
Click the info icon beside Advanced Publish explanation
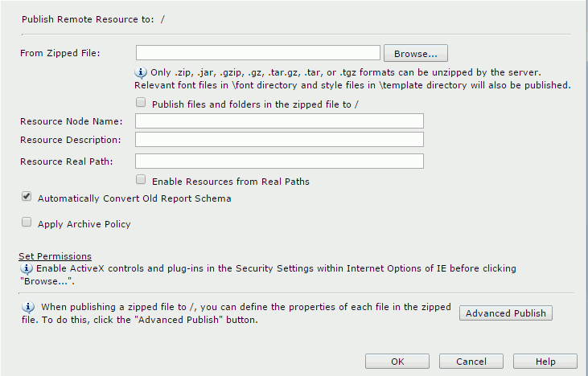pos(28,307)
